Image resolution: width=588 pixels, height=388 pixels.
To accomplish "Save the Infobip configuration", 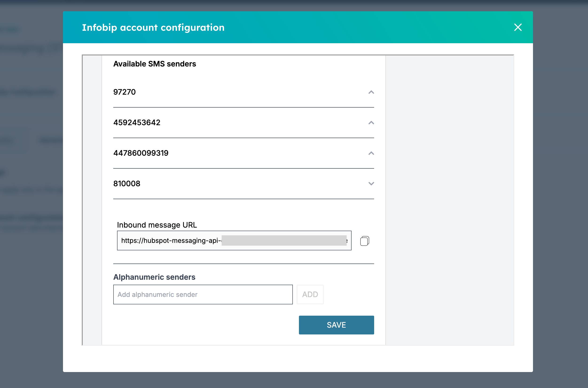I will pos(336,325).
